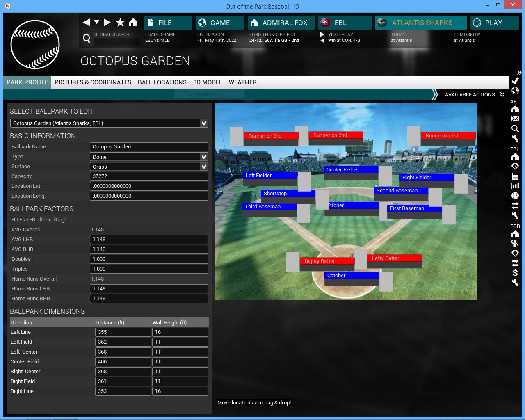Select the Center Fielder position marker
The height and width of the screenshot is (420, 525).
click(351, 170)
